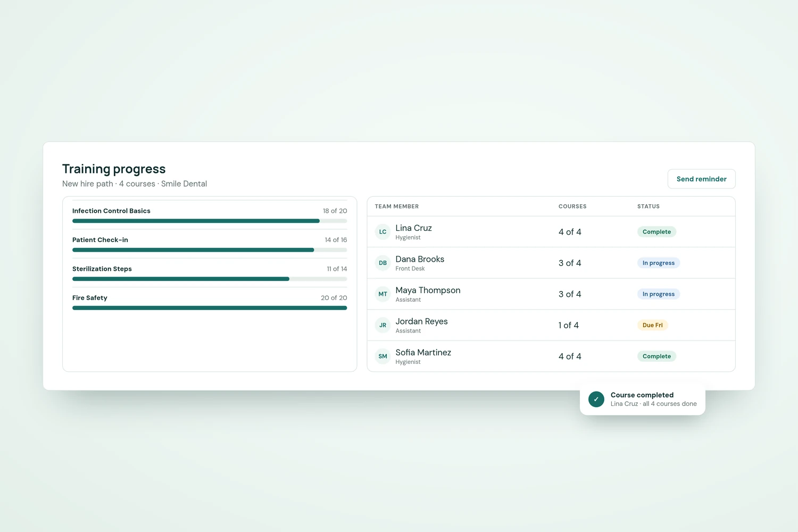Click the 18 of 20 completion count
This screenshot has height=532, width=798.
(x=335, y=211)
